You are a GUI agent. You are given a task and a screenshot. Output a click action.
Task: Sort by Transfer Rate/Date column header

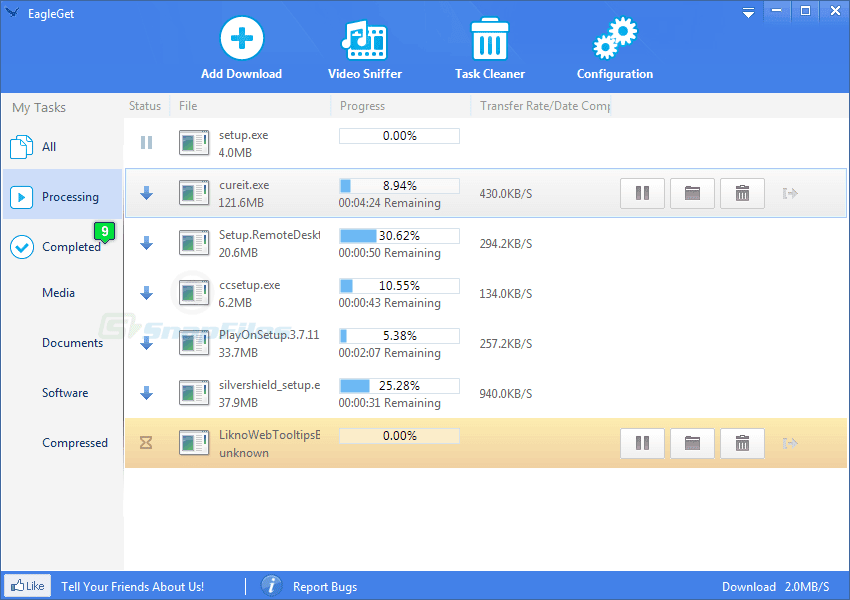click(x=545, y=106)
